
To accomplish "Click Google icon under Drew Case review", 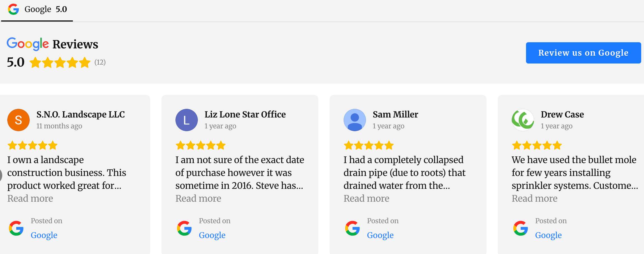I will point(521,228).
